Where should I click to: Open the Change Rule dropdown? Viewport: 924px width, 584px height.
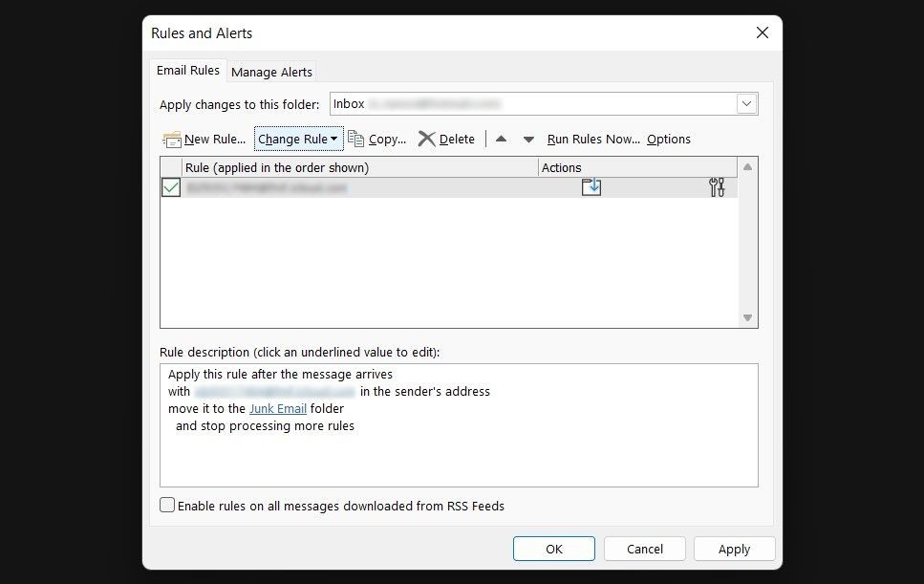(x=298, y=140)
